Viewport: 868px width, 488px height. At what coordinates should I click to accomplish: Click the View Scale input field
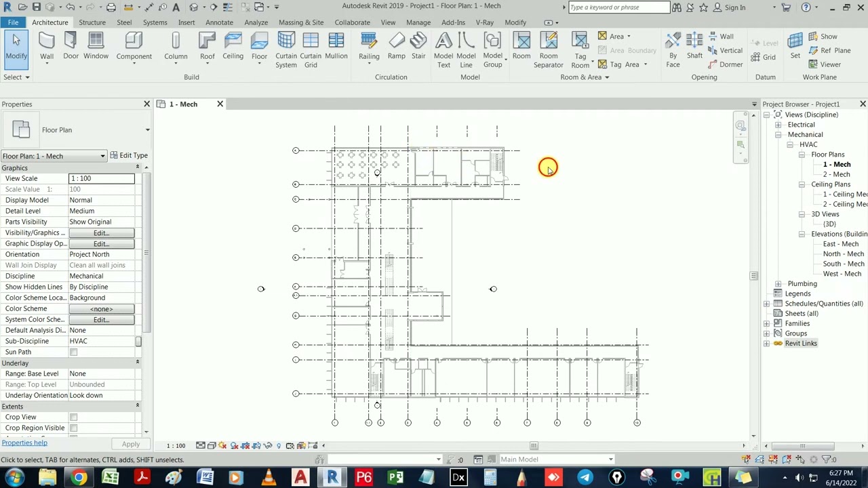click(x=102, y=178)
